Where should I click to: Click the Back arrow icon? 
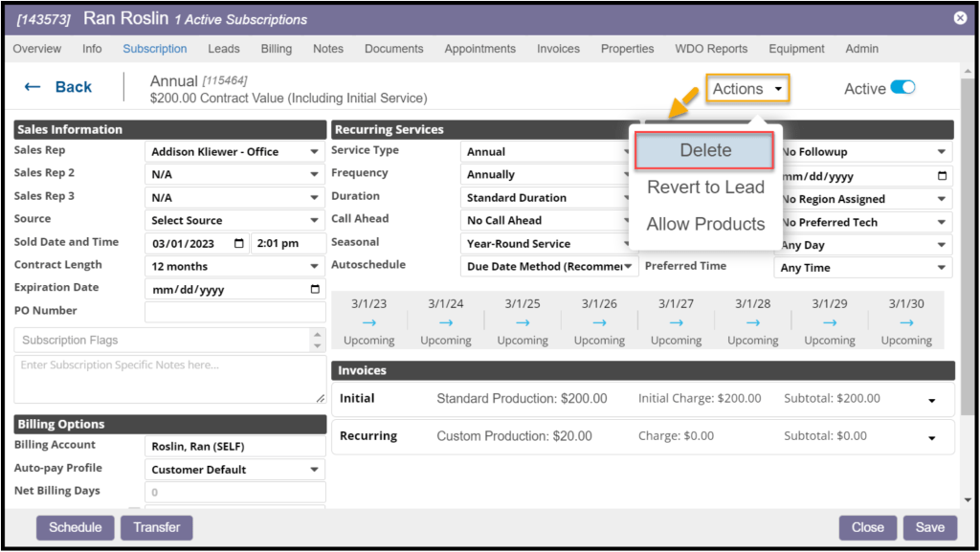tap(33, 87)
